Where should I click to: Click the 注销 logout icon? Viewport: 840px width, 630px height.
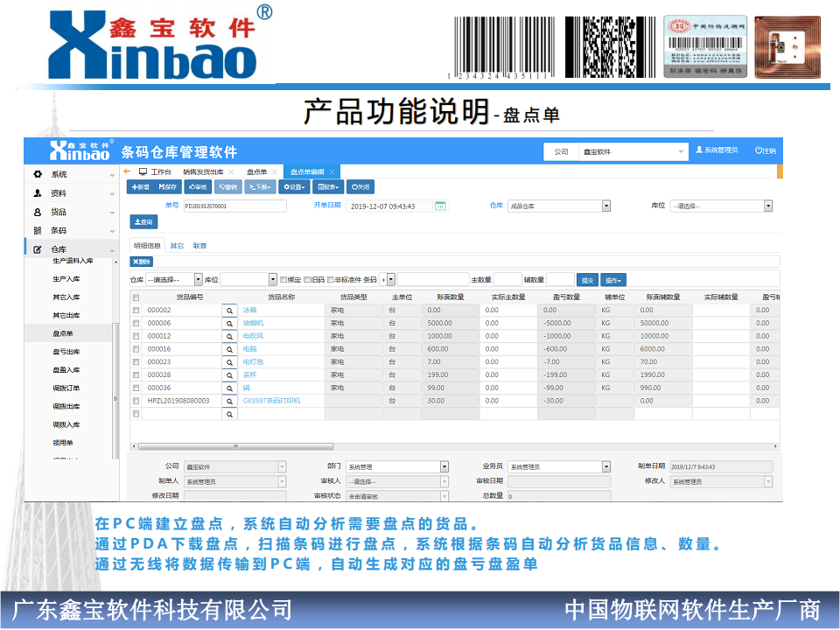pyautogui.click(x=759, y=150)
